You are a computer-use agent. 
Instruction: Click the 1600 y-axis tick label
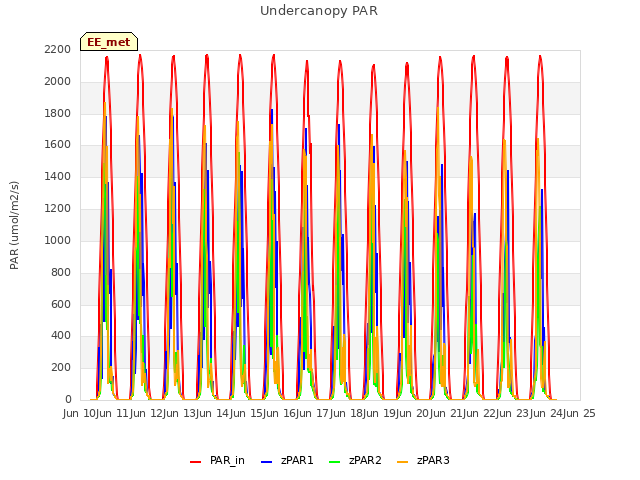58,145
